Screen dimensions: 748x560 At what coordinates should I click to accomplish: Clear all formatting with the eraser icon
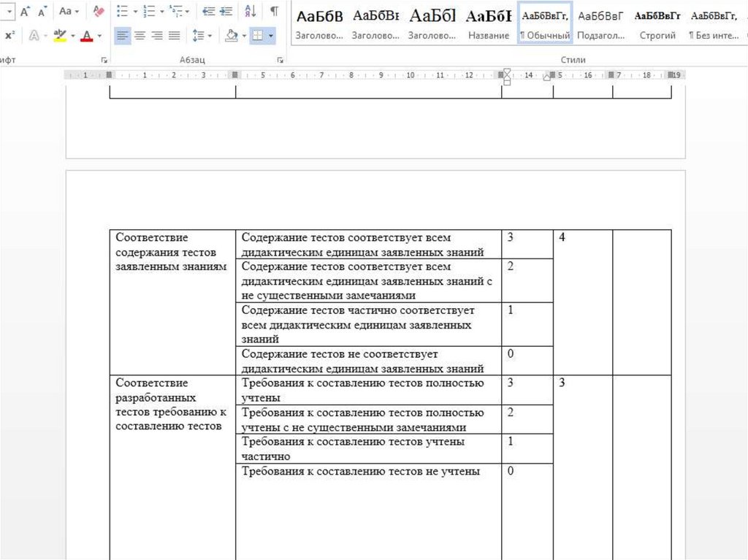click(99, 11)
